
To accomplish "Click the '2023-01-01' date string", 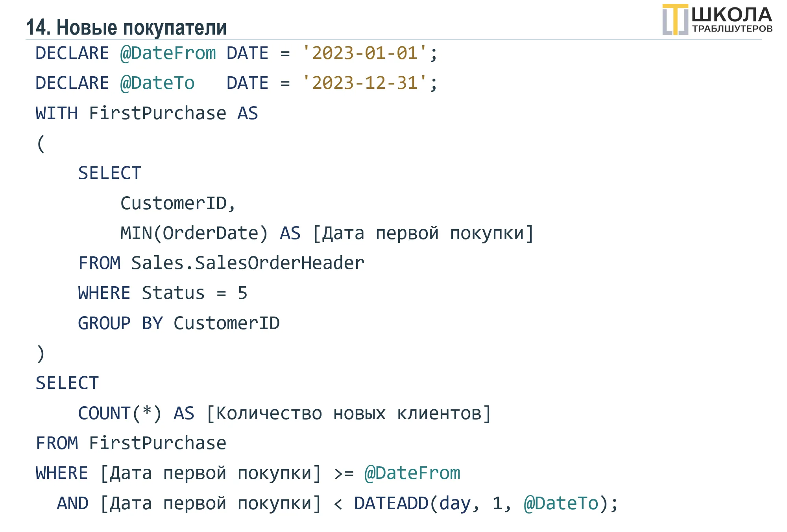I will click(x=365, y=53).
